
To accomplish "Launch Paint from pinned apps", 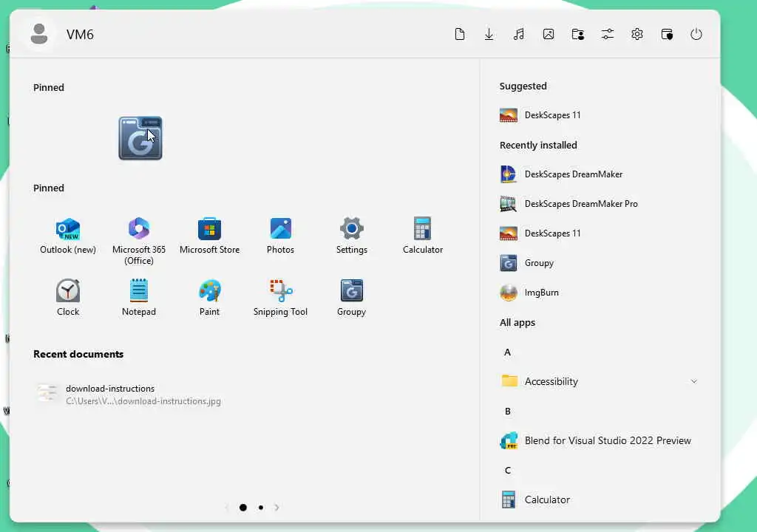I will coord(209,298).
